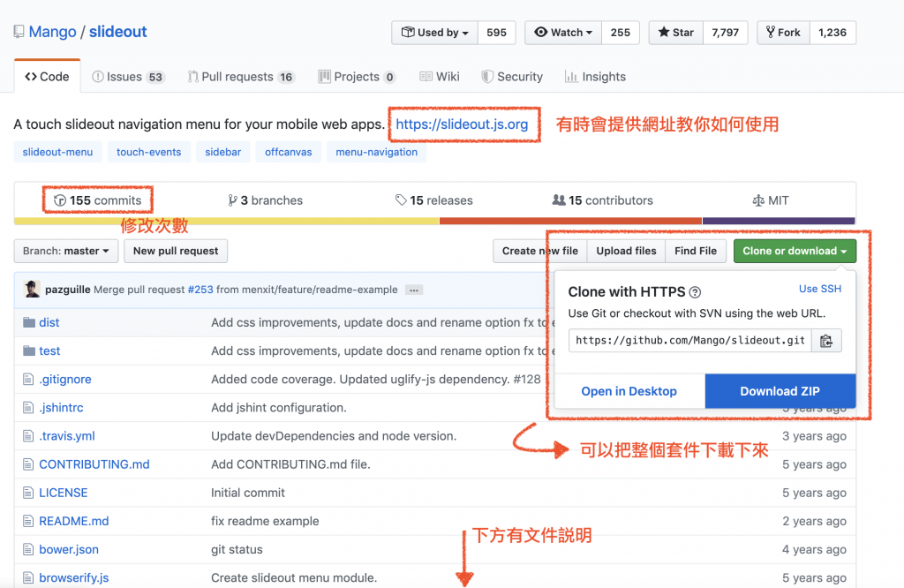Open the Projects tab
The image size is (904, 588).
(x=357, y=77)
